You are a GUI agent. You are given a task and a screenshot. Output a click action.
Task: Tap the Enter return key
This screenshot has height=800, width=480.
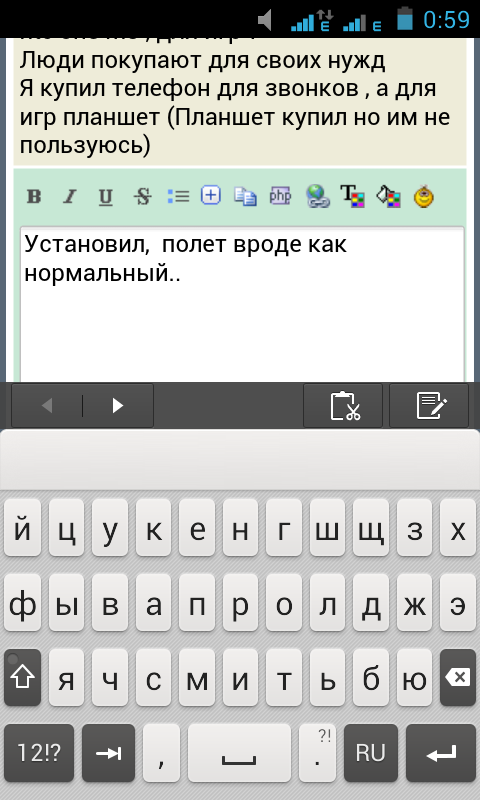[441, 753]
